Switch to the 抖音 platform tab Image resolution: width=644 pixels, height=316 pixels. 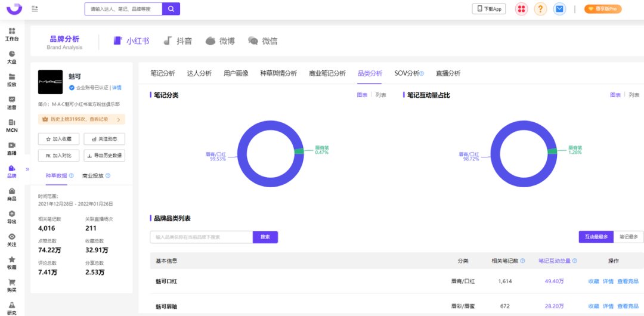point(178,41)
